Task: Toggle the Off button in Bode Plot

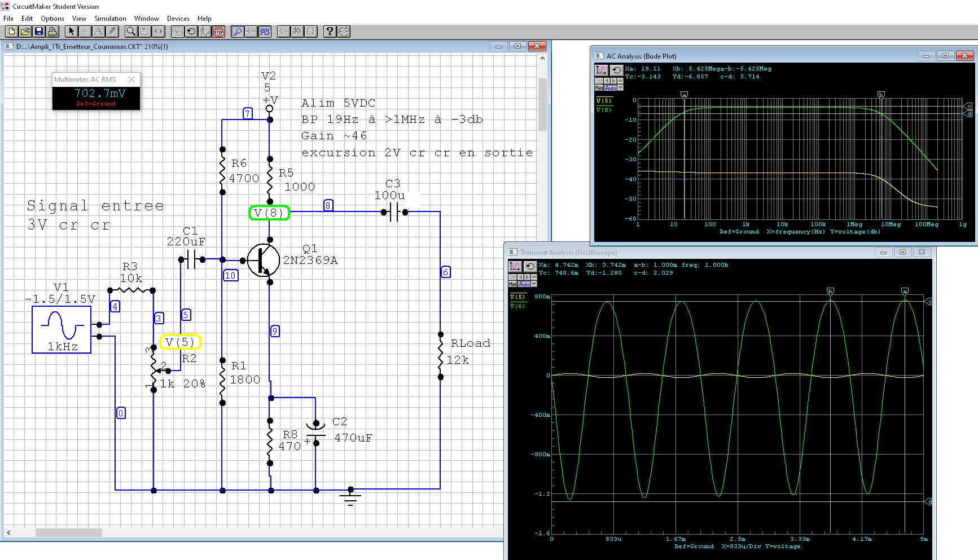Action: tap(599, 81)
